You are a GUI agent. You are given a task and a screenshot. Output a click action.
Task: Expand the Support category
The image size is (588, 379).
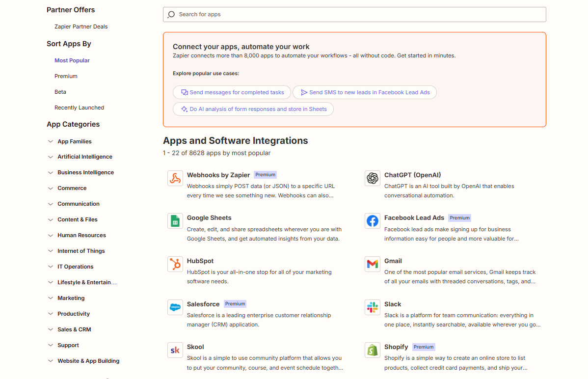[51, 345]
